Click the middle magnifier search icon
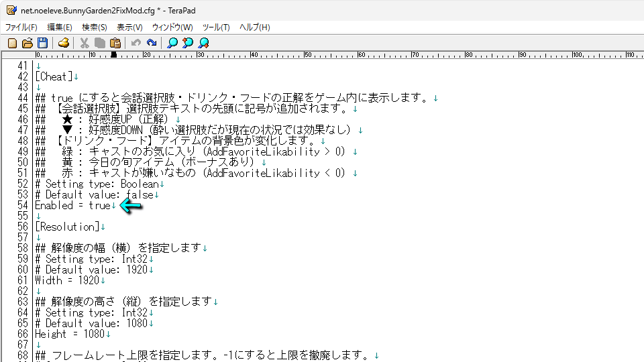Viewport: 644px width, 362px height. click(x=188, y=43)
